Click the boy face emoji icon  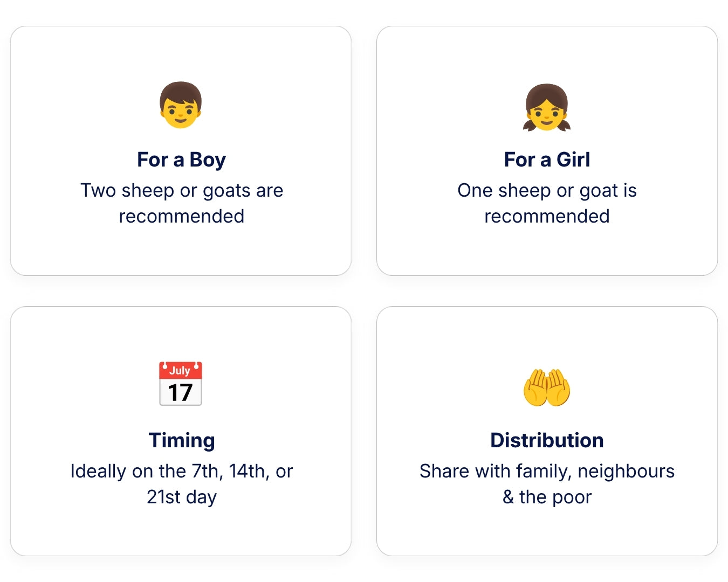(181, 105)
